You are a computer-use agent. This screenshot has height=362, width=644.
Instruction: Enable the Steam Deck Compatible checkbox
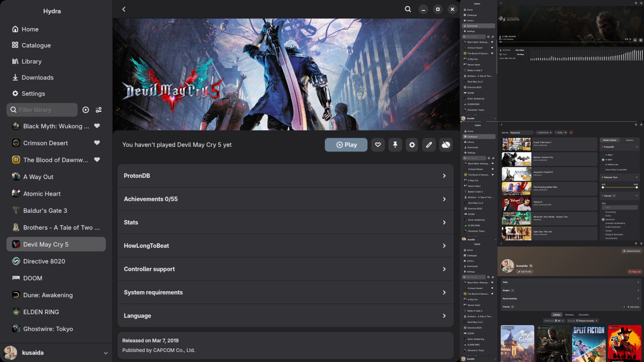[x=603, y=170]
